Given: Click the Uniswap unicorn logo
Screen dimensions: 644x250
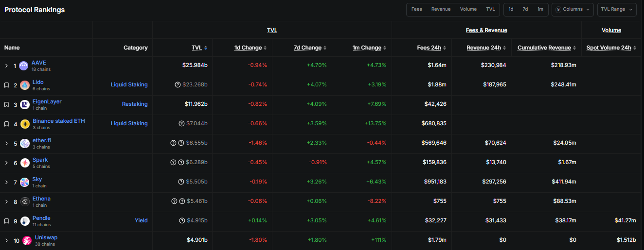Looking at the screenshot, I should click(26, 240).
